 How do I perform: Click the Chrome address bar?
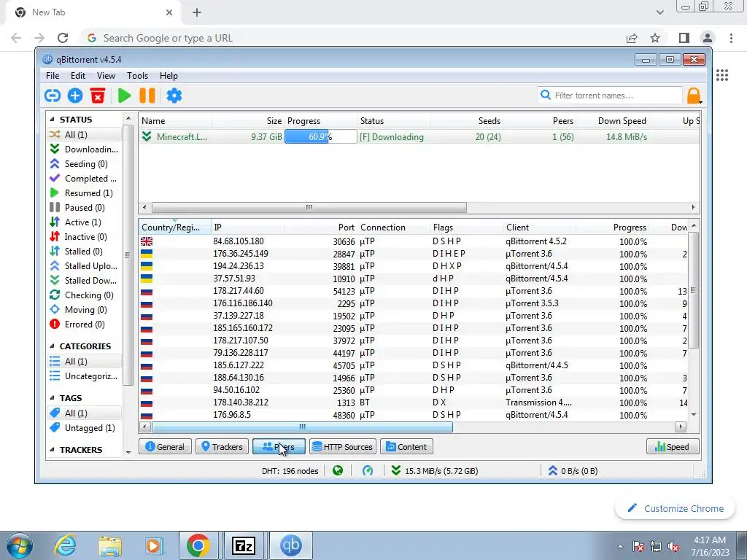coord(352,38)
